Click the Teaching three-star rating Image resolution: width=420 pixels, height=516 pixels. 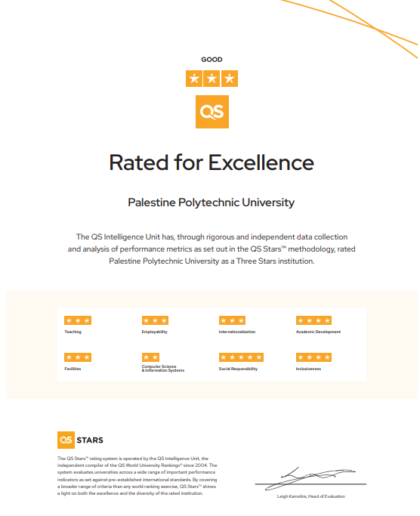(78, 320)
